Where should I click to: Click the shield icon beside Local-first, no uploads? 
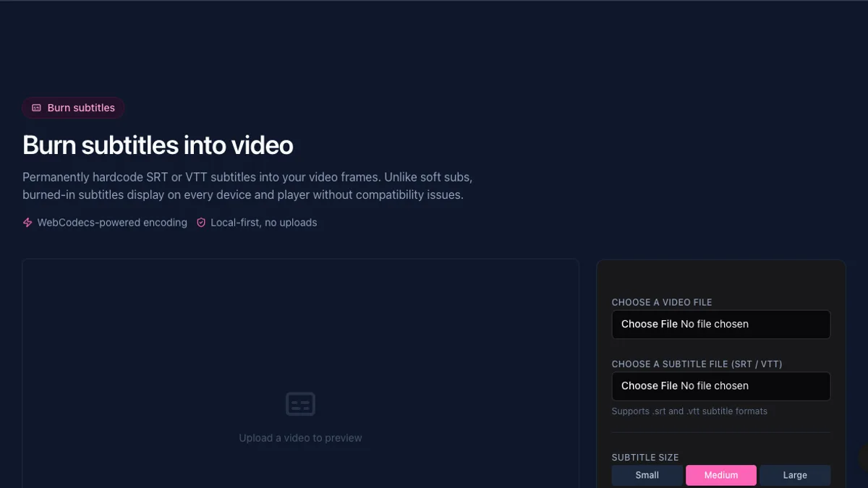[201, 223]
